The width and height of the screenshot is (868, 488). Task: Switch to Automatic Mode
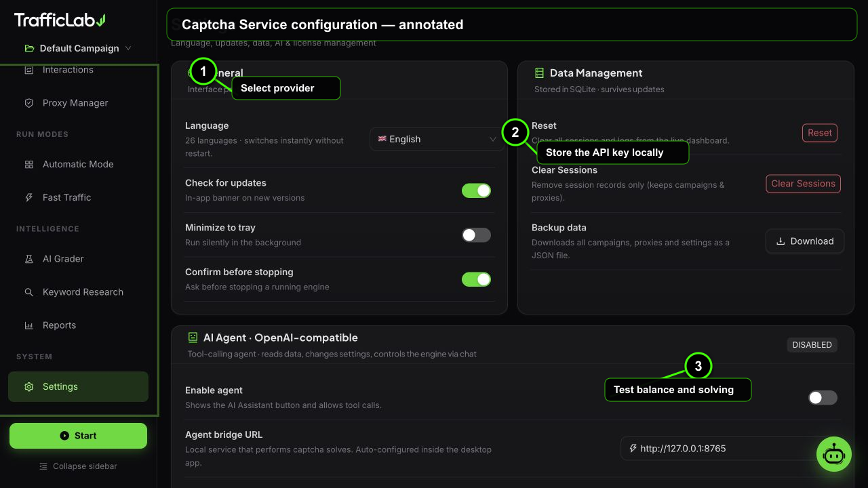[78, 164]
